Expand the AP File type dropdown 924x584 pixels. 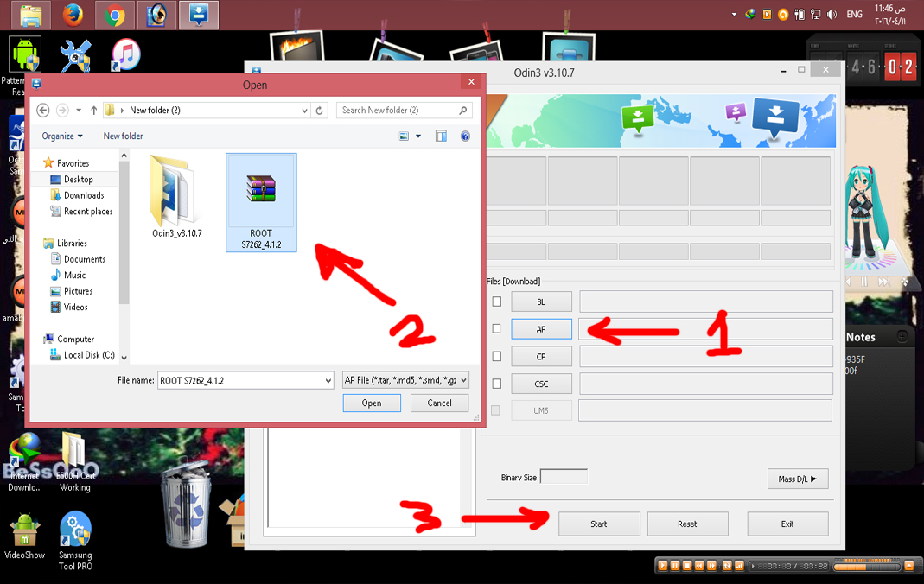point(464,380)
